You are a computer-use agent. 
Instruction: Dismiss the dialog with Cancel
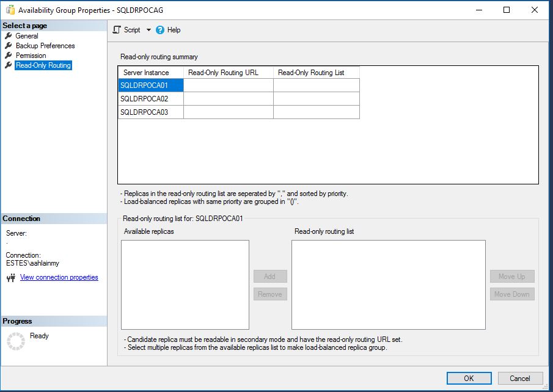[520, 378]
